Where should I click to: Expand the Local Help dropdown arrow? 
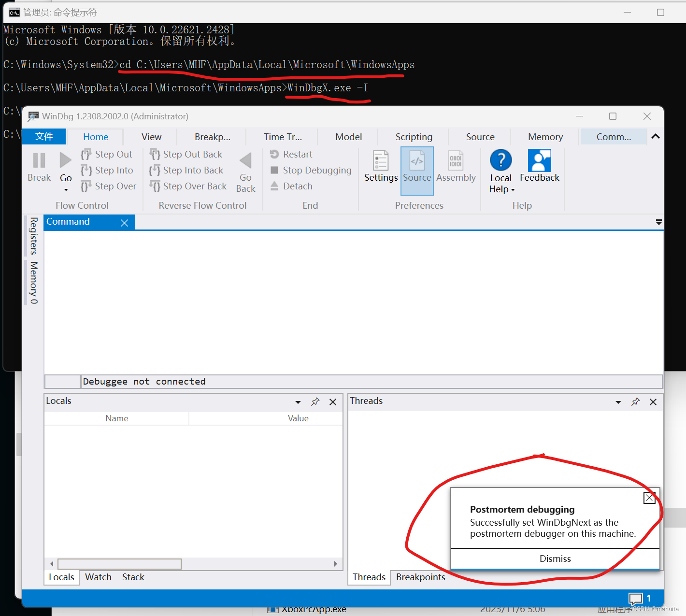513,190
